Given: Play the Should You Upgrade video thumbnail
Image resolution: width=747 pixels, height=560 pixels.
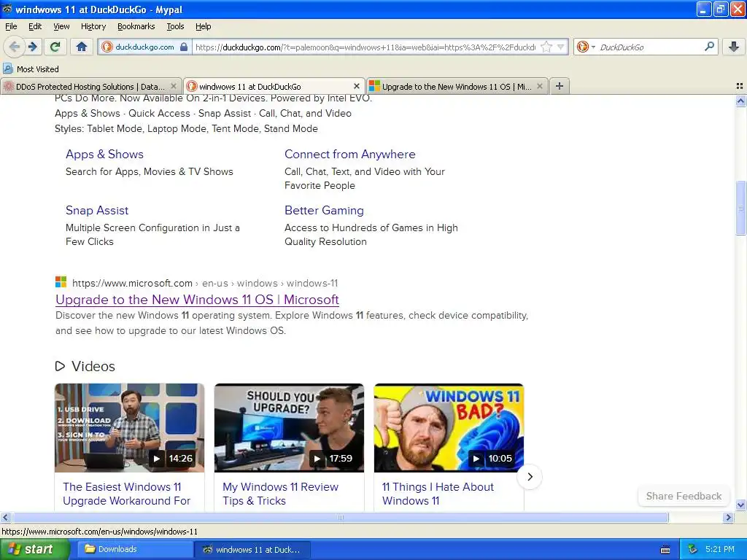Looking at the screenshot, I should [x=289, y=427].
